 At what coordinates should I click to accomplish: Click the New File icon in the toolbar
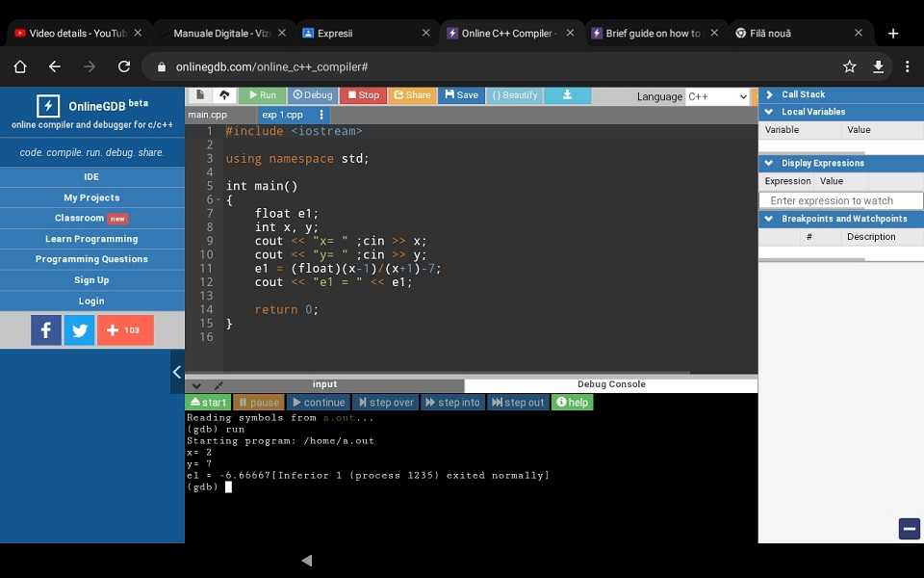(200, 95)
